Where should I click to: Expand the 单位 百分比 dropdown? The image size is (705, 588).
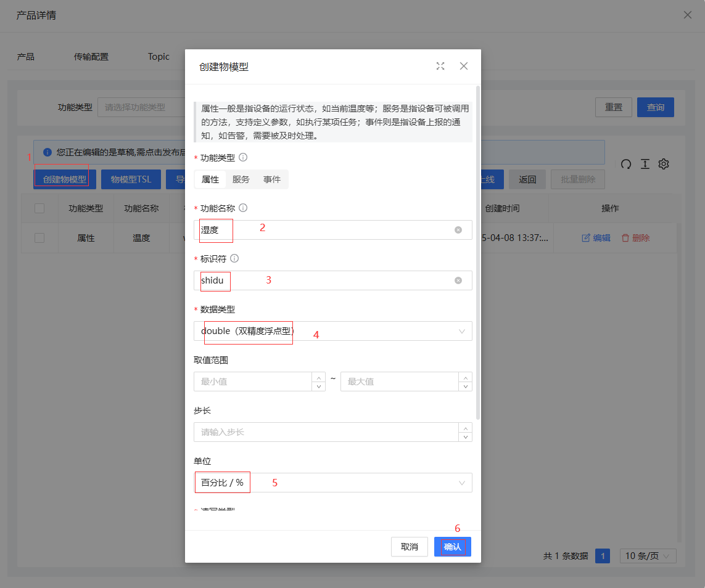(333, 483)
